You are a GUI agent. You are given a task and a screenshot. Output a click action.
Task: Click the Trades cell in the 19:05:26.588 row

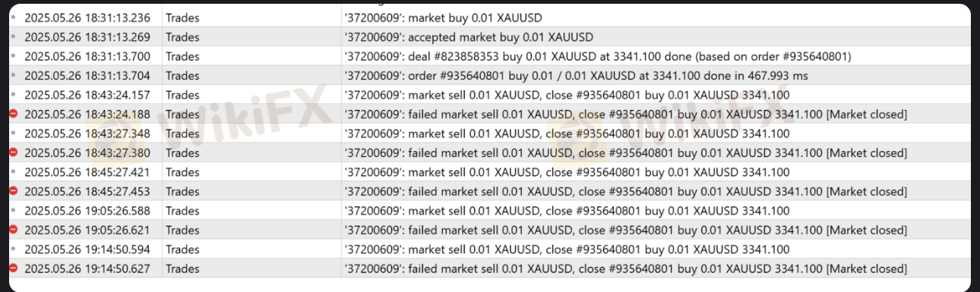pos(182,211)
